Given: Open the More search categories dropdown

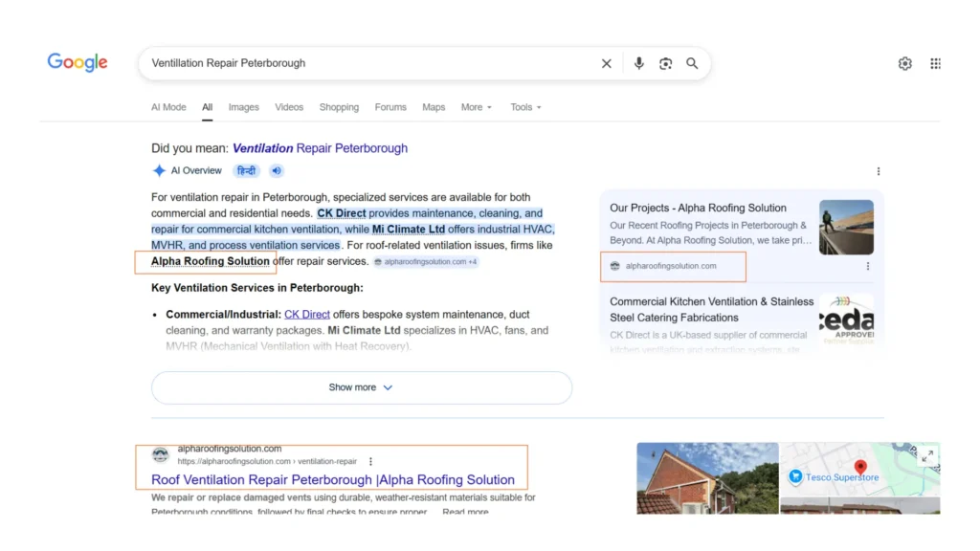Looking at the screenshot, I should (476, 107).
